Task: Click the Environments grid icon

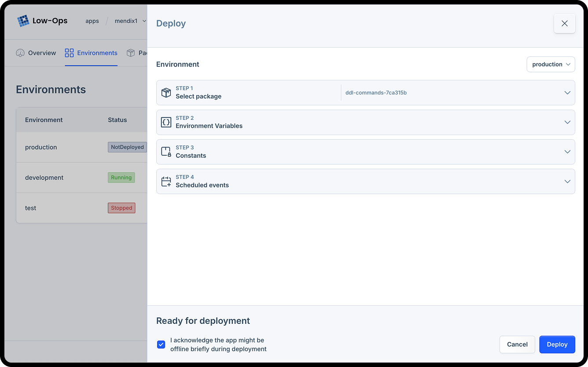Action: (69, 52)
